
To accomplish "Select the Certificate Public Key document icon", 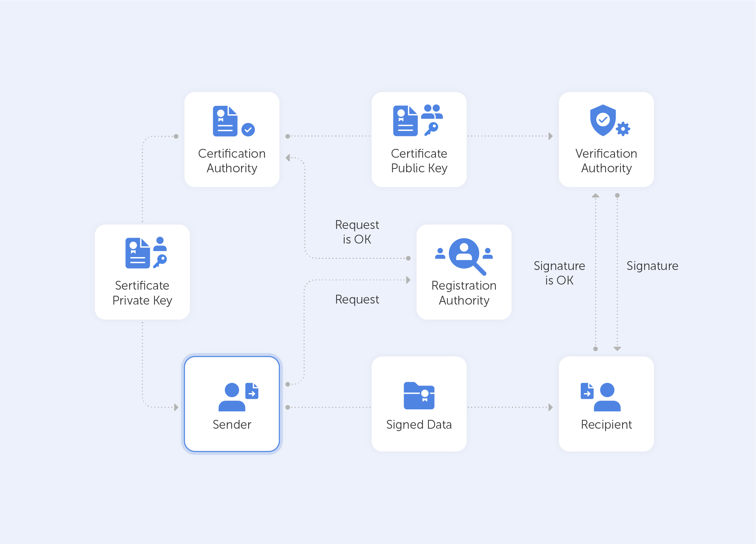I will [x=406, y=120].
